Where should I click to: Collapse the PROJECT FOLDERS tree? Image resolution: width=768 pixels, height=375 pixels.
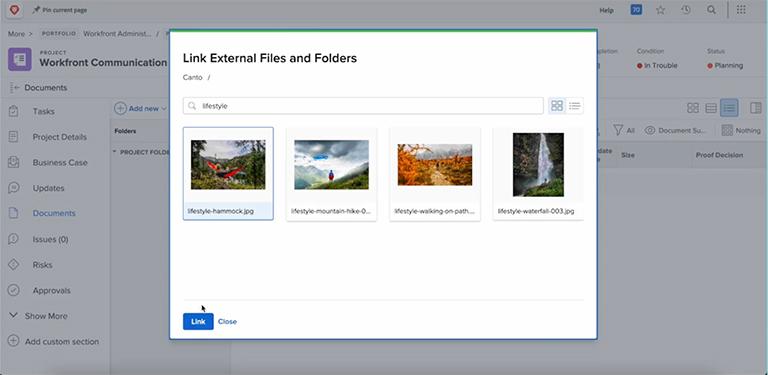115,152
